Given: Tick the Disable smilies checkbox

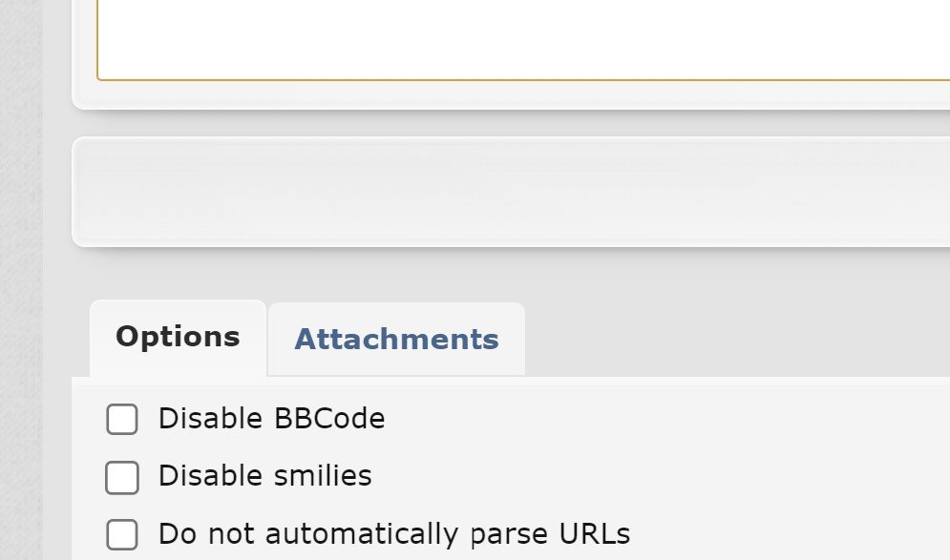Looking at the screenshot, I should pos(122,477).
